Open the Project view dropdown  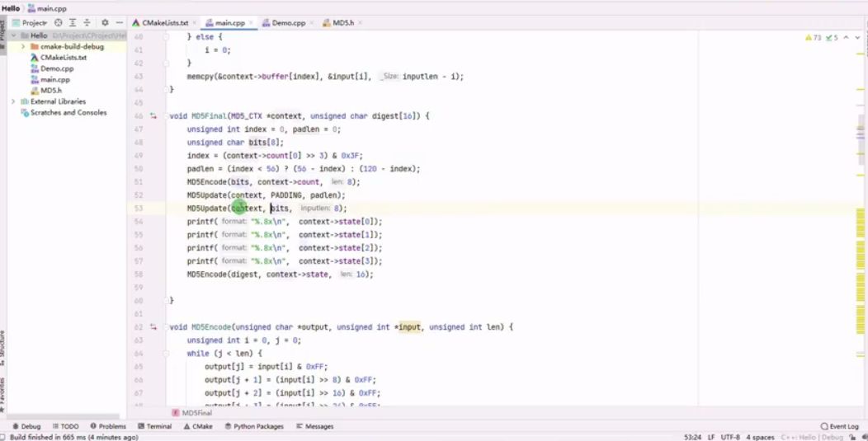tap(31, 23)
